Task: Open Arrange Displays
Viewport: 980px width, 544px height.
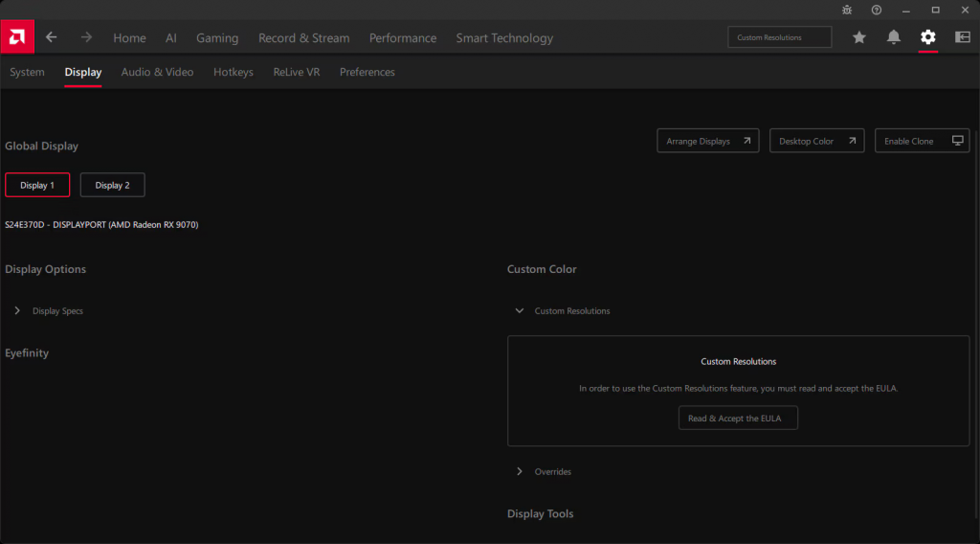Action: (x=708, y=141)
